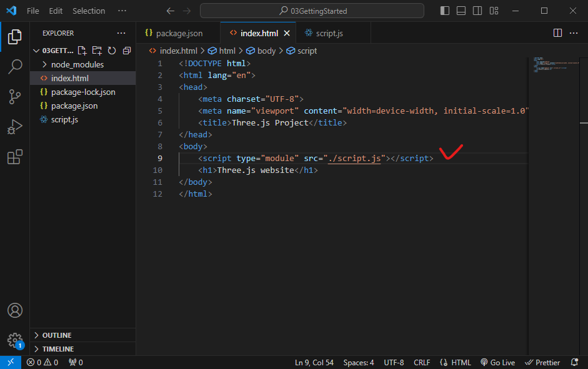Change encoding via UTF-8 status item
Viewport: 588px width, 369px height.
pos(394,362)
